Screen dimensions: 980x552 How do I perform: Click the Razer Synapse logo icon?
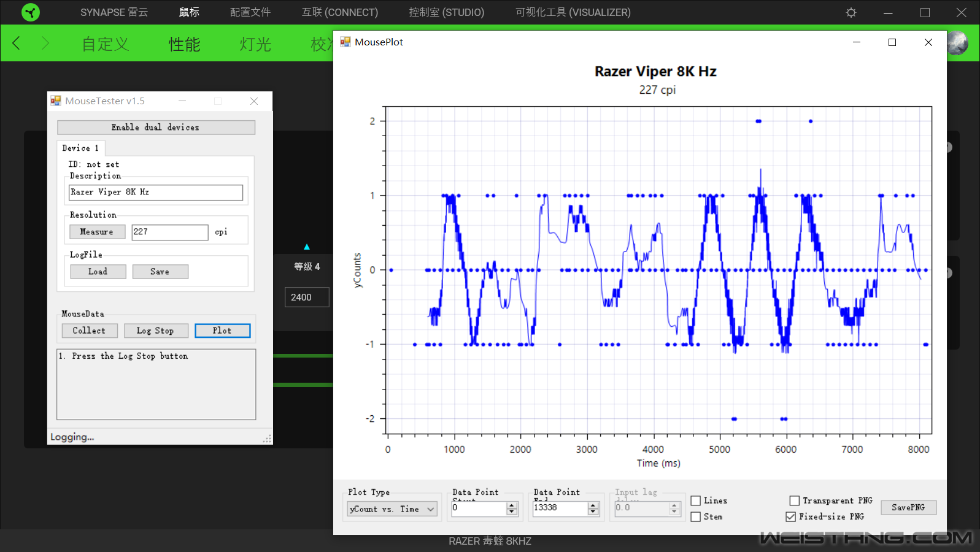pos(30,12)
